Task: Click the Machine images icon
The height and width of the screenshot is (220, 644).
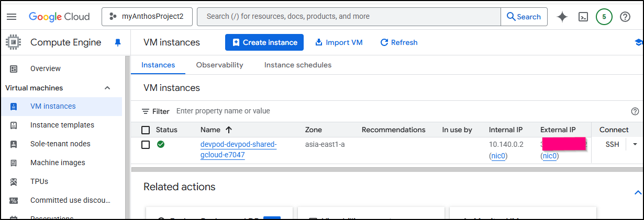Action: (x=14, y=163)
